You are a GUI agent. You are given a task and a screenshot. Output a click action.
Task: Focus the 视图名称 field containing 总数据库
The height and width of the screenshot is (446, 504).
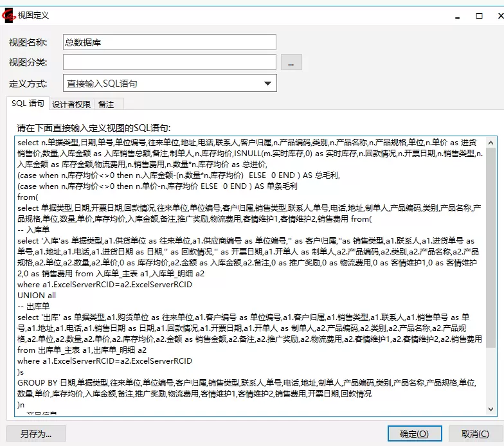coord(170,42)
